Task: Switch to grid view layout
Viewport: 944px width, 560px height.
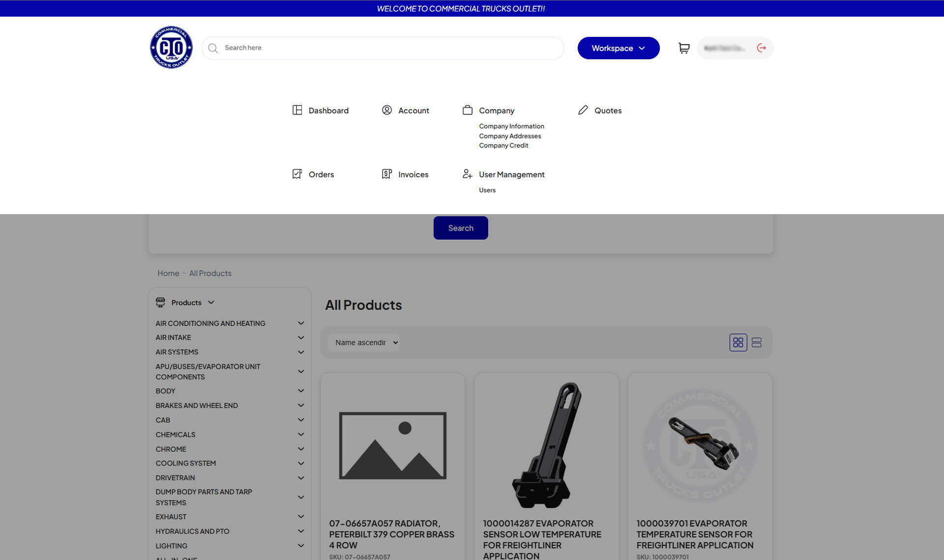Action: (738, 342)
